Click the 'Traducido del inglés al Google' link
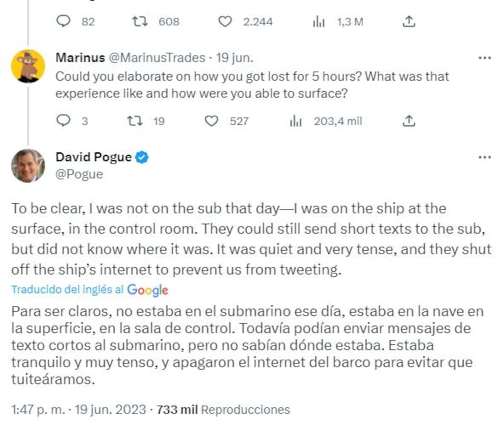 [89, 290]
